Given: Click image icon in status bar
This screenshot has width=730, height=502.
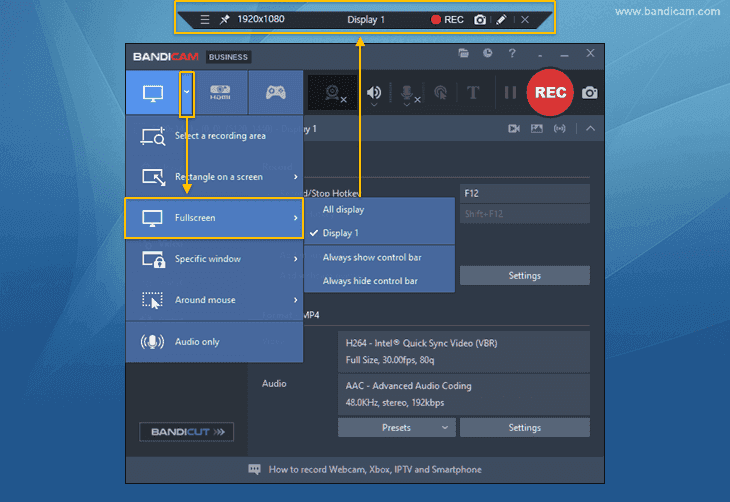Looking at the screenshot, I should click(x=537, y=129).
